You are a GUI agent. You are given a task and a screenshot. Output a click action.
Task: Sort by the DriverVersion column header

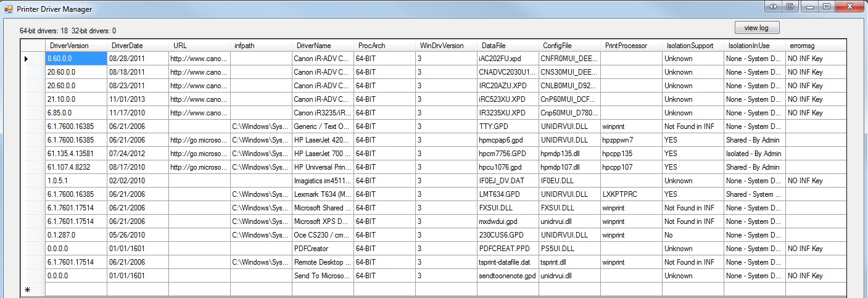pos(76,45)
